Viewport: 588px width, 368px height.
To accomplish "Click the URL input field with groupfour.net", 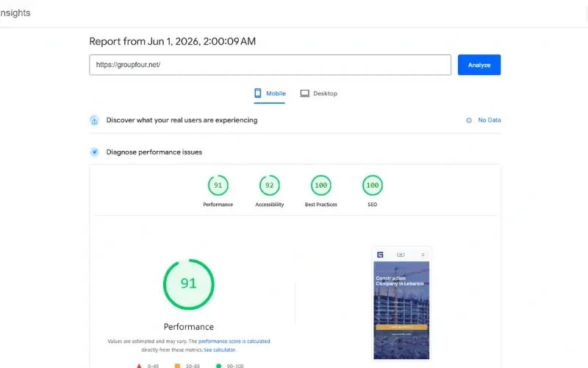I will pos(270,65).
